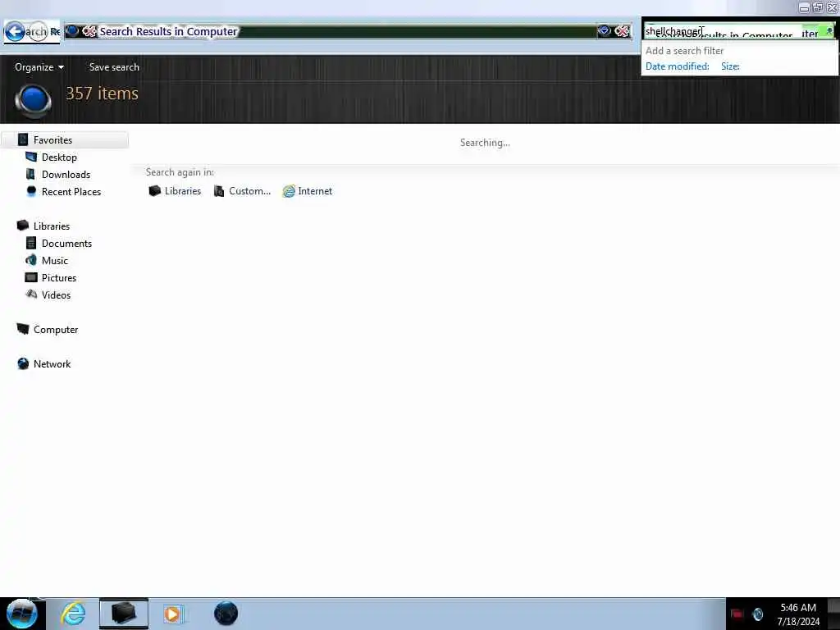
Task: Select Network in the navigation pane
Action: click(52, 363)
